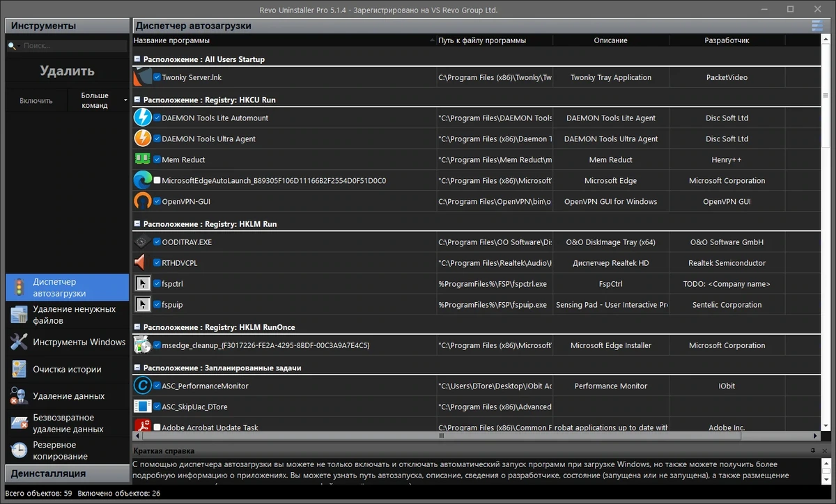
Task: Select the fspctrl row name
Action: (x=172, y=284)
